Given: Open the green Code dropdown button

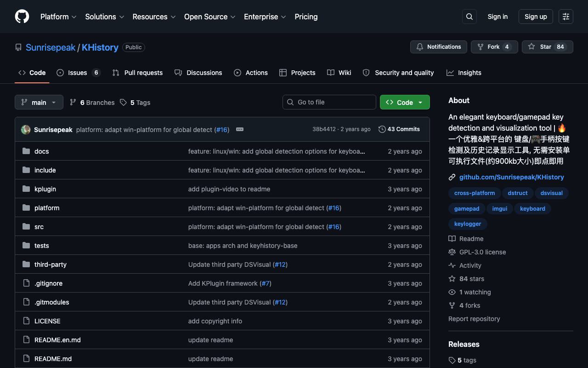Looking at the screenshot, I should point(405,102).
